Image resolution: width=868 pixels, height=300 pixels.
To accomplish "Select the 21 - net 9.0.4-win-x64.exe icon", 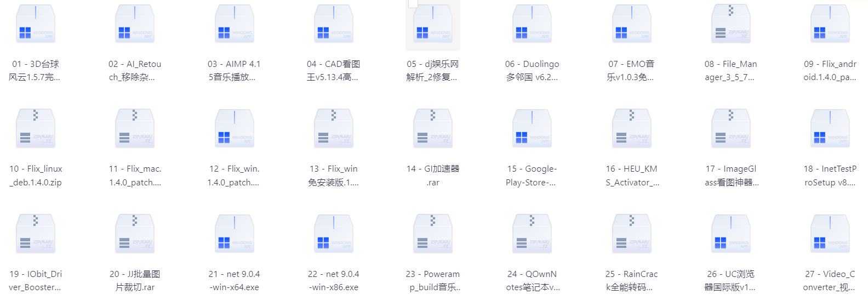I will coord(235,234).
